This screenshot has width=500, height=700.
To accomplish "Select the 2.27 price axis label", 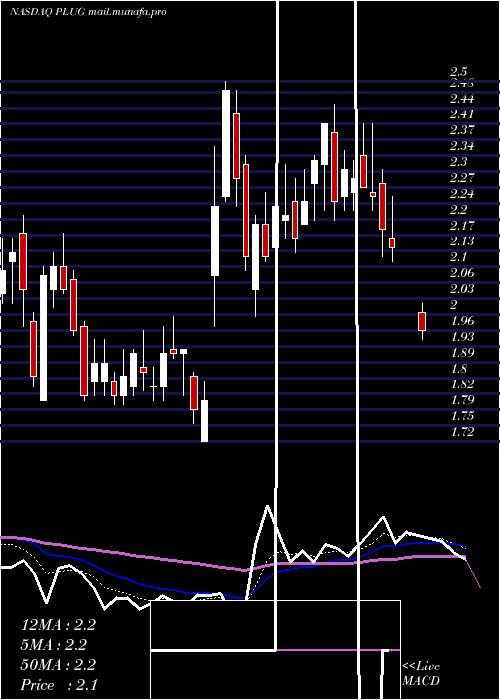I will tap(462, 178).
